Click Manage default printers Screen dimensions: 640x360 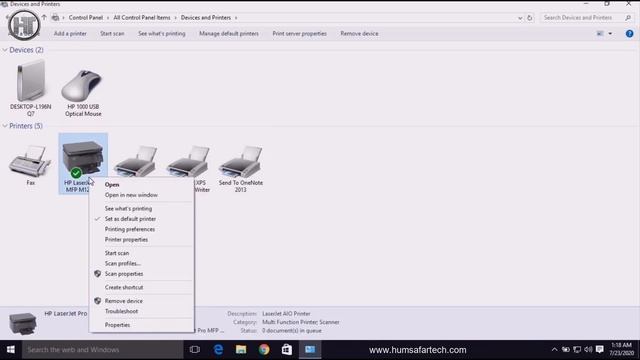pyautogui.click(x=229, y=34)
